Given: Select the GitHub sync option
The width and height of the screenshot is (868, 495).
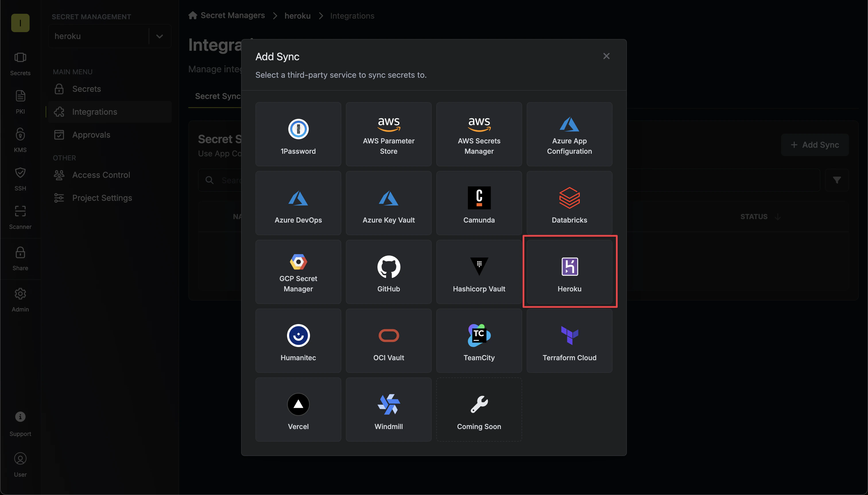Looking at the screenshot, I should coord(389,272).
